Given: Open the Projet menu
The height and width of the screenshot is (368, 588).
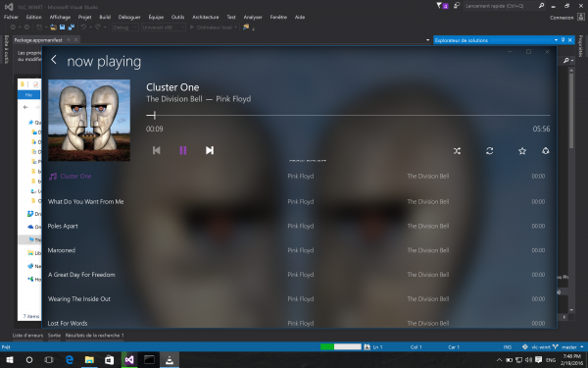Looking at the screenshot, I should coord(84,17).
